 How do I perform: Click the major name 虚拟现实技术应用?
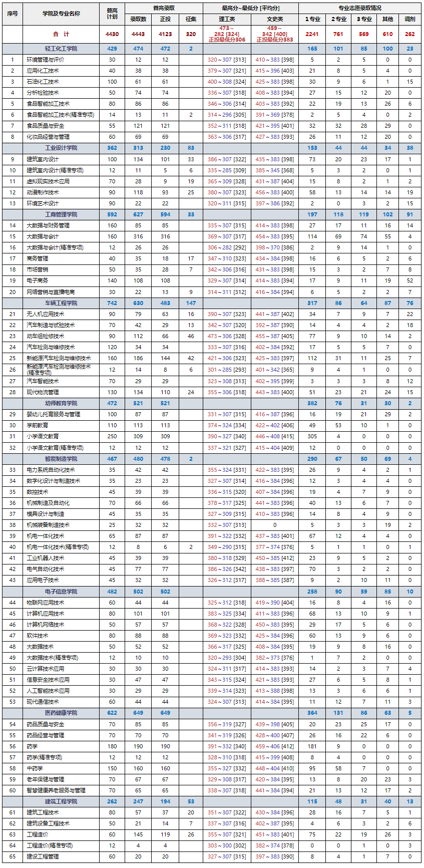[48, 181]
